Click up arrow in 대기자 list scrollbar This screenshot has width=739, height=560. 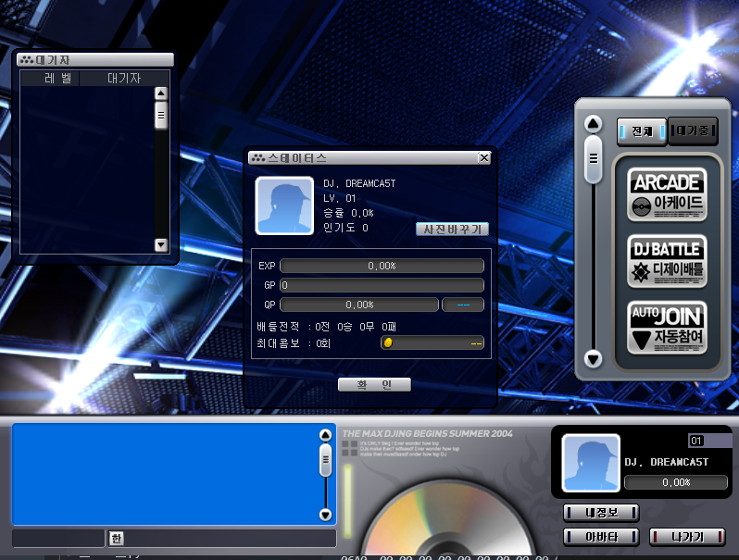(x=161, y=93)
